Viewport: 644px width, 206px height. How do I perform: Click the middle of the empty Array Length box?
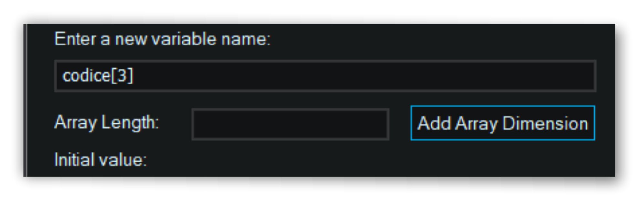pyautogui.click(x=290, y=124)
